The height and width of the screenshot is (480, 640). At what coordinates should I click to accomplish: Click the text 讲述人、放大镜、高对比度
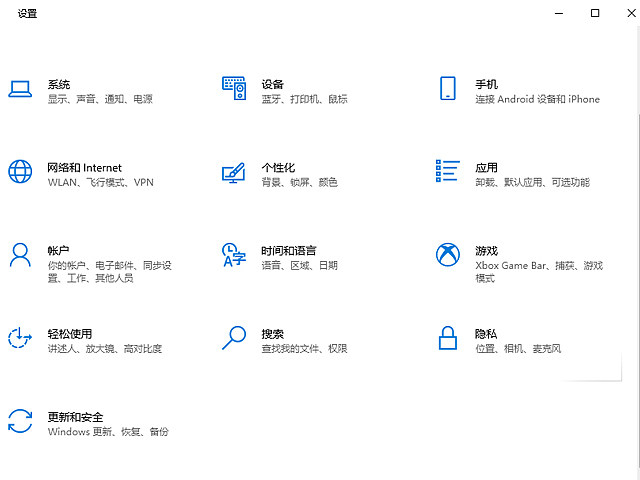pyautogui.click(x=105, y=349)
